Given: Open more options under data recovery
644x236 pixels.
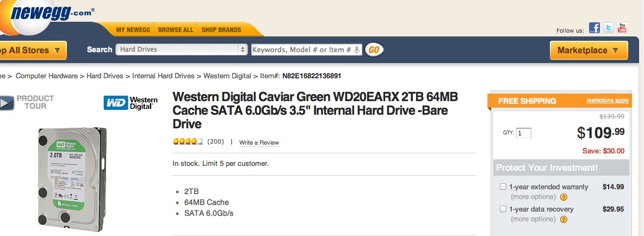Looking at the screenshot, I should 533,219.
